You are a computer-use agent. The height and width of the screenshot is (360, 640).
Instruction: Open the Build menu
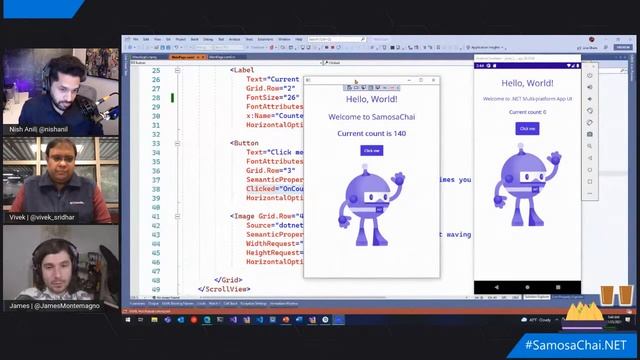point(195,39)
